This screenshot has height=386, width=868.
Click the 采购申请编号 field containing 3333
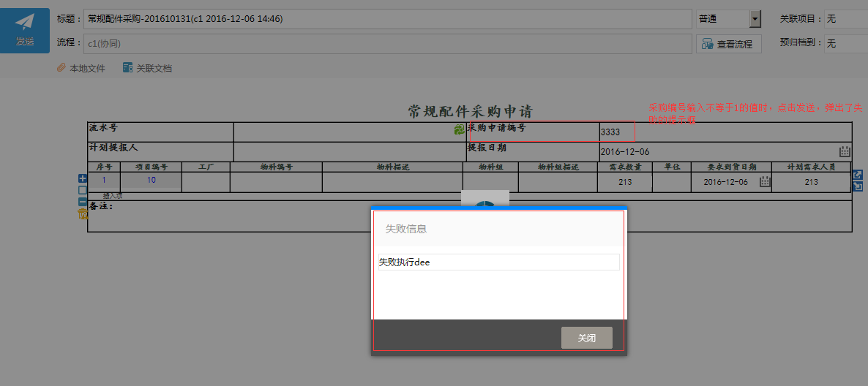[x=725, y=132]
